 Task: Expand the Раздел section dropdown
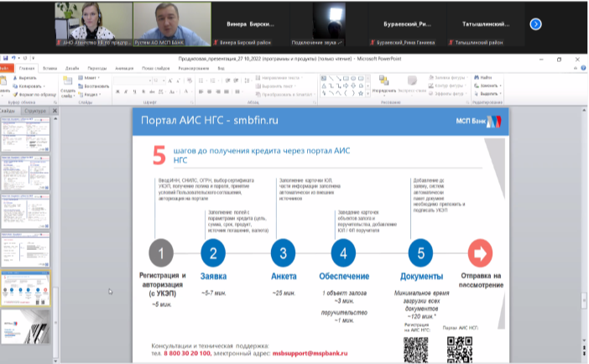click(x=90, y=94)
